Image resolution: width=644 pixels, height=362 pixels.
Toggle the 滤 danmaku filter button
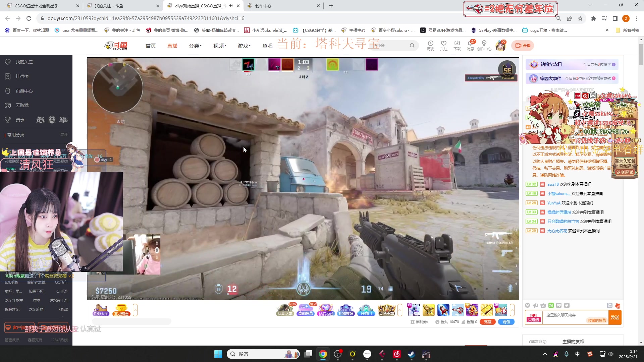(609, 305)
